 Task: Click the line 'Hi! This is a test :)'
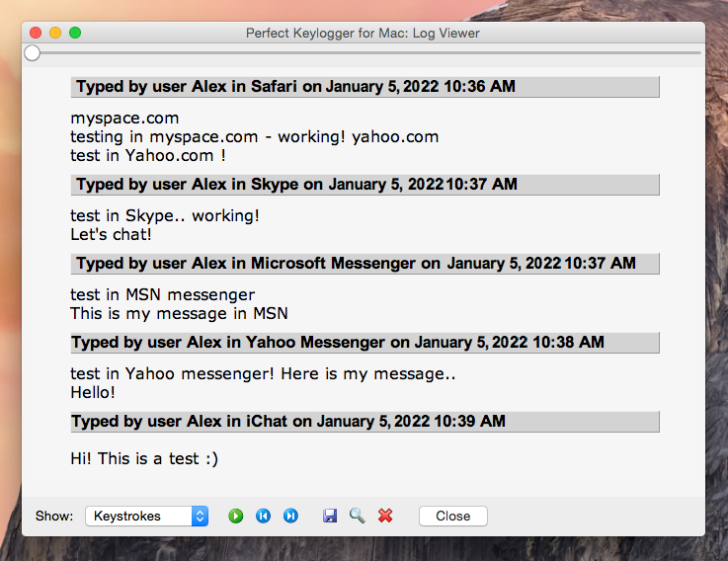click(144, 459)
